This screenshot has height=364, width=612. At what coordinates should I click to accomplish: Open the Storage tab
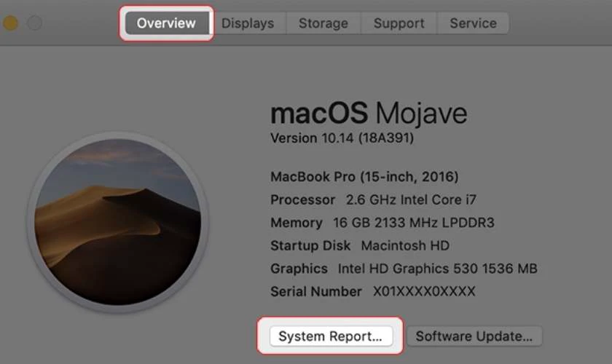[x=323, y=23]
